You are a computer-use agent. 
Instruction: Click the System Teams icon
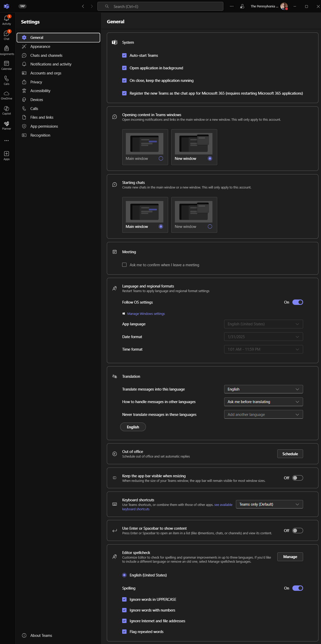tap(115, 42)
